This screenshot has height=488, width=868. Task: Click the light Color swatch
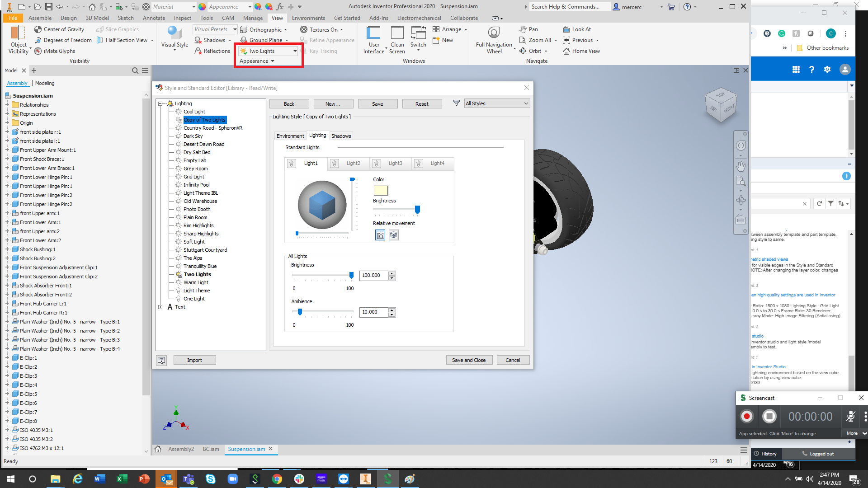point(381,190)
